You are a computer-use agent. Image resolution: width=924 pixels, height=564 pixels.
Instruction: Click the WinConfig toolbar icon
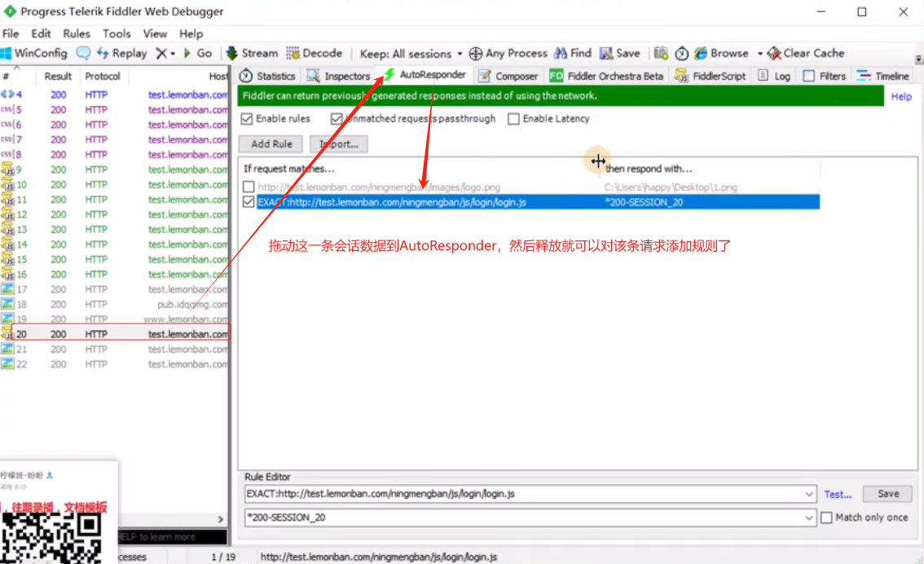pyautogui.click(x=33, y=53)
